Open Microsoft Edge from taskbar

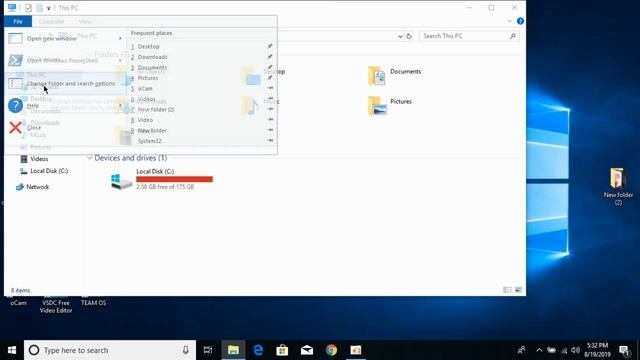(258, 350)
